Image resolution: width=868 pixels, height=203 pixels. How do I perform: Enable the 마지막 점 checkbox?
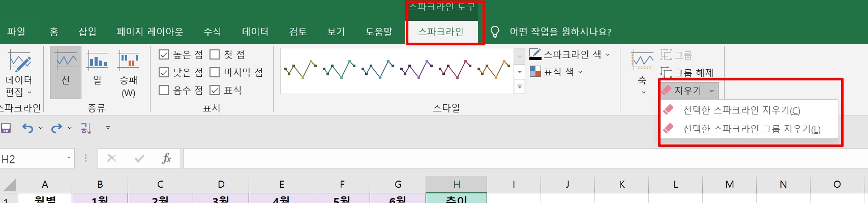pyautogui.click(x=215, y=72)
